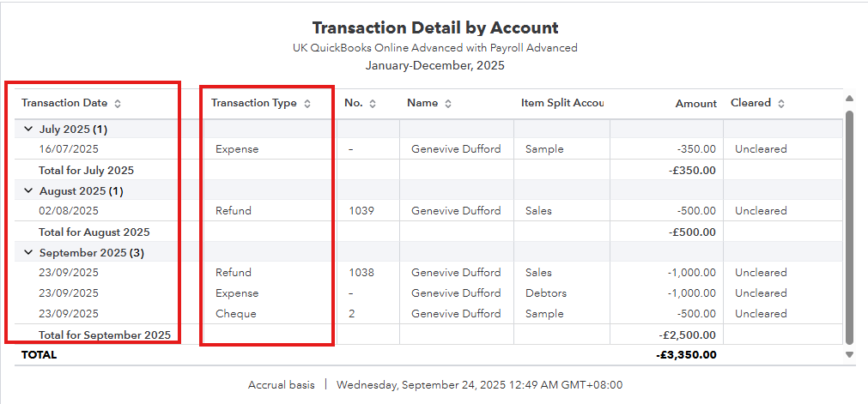This screenshot has height=404, width=868.
Task: Sort the Name column using its icon
Action: [448, 104]
